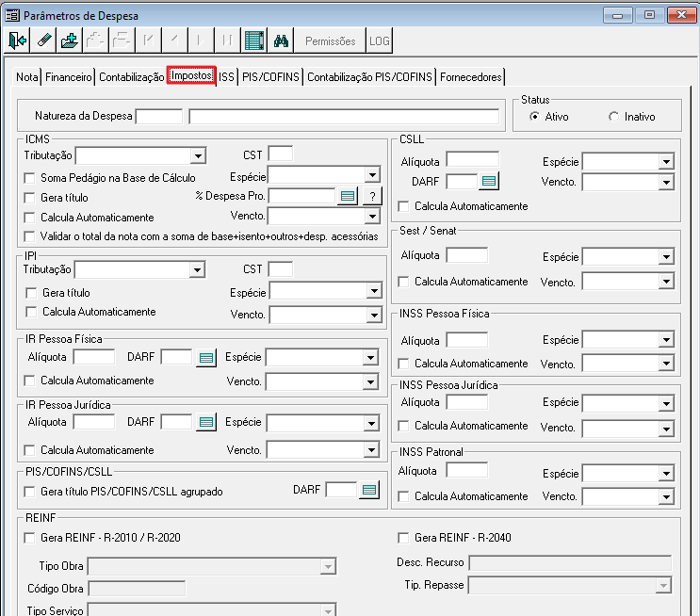The height and width of the screenshot is (616, 700).
Task: Click the CSLL Alíquota input field
Action: [473, 160]
